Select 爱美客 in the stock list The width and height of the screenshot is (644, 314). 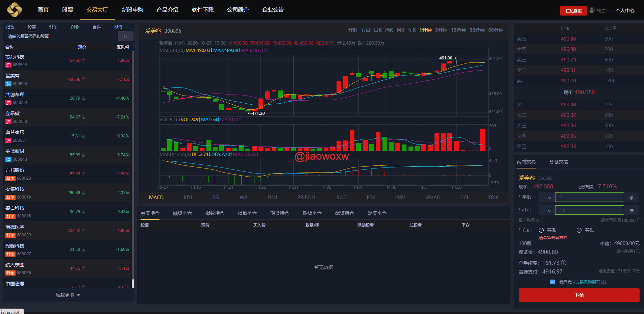coord(67,80)
